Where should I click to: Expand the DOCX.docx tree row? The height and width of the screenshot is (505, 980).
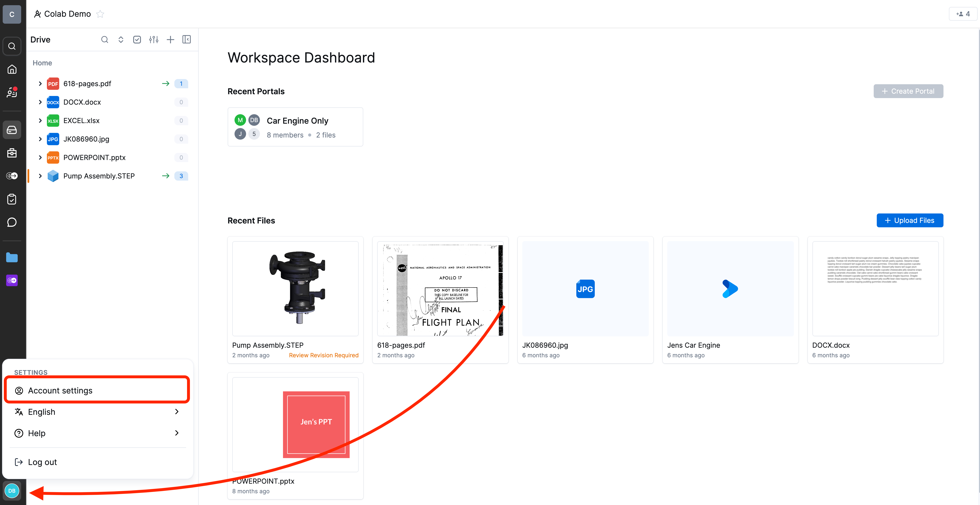click(x=40, y=102)
